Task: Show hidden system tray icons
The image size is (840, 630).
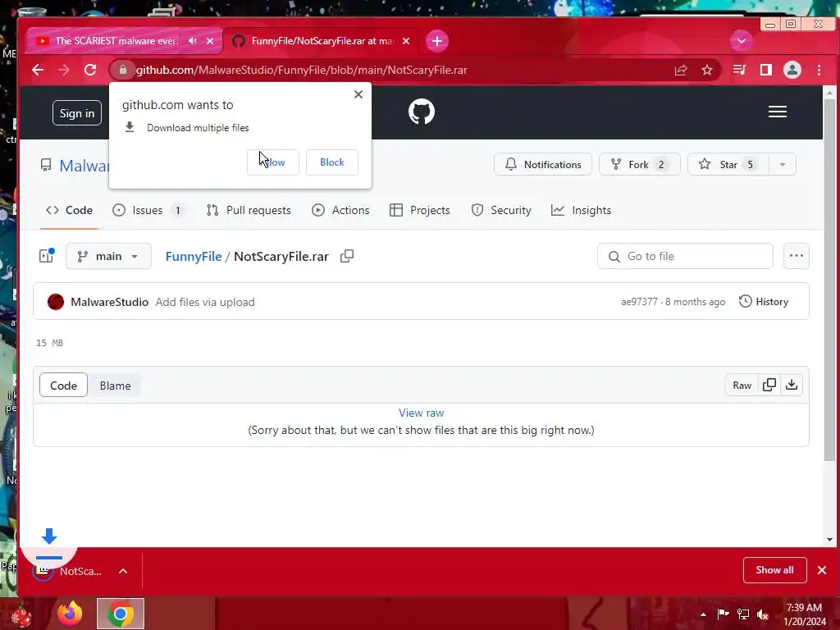Action: pyautogui.click(x=703, y=614)
